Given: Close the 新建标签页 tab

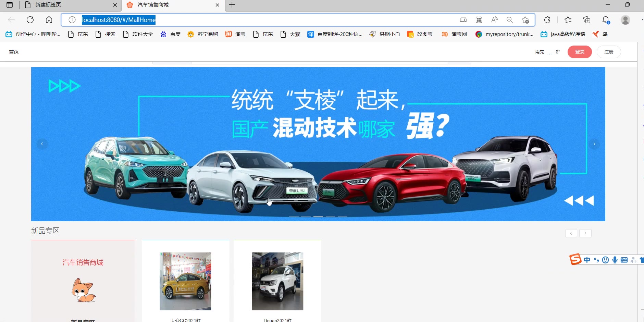Looking at the screenshot, I should (115, 5).
